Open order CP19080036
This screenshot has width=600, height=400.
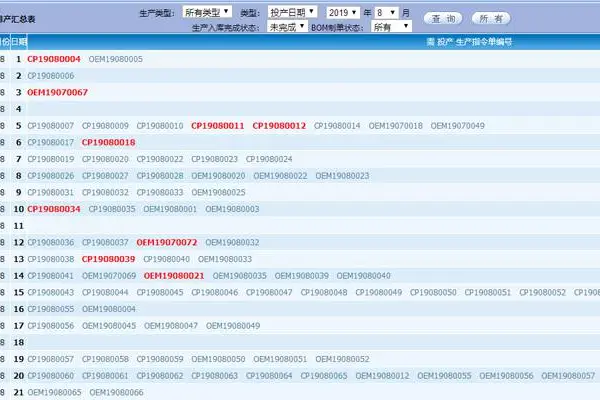pyautogui.click(x=51, y=242)
